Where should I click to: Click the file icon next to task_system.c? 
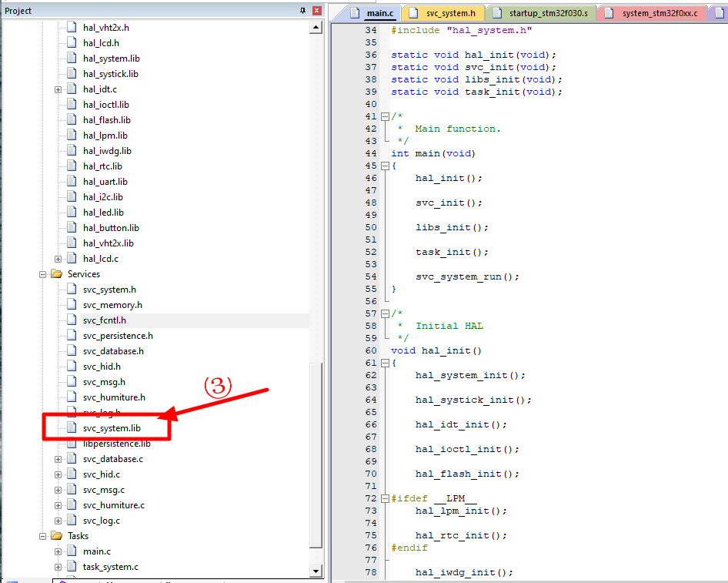tap(72, 567)
